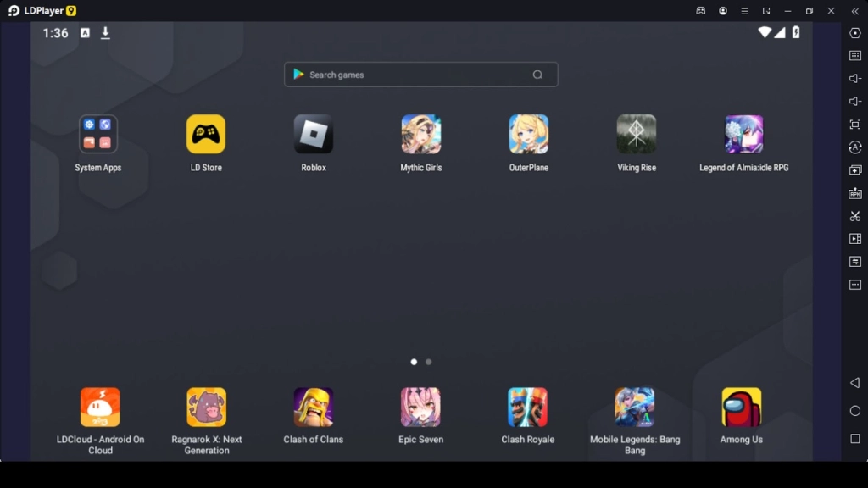The image size is (868, 488).
Task: Launch Viking Rise game
Action: (x=636, y=134)
